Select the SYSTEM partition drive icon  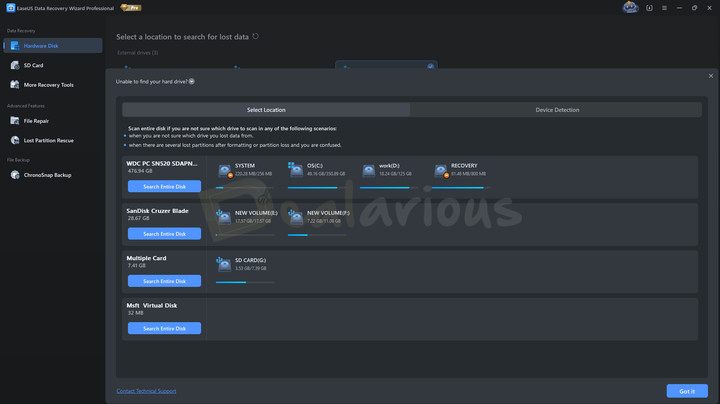coord(225,170)
